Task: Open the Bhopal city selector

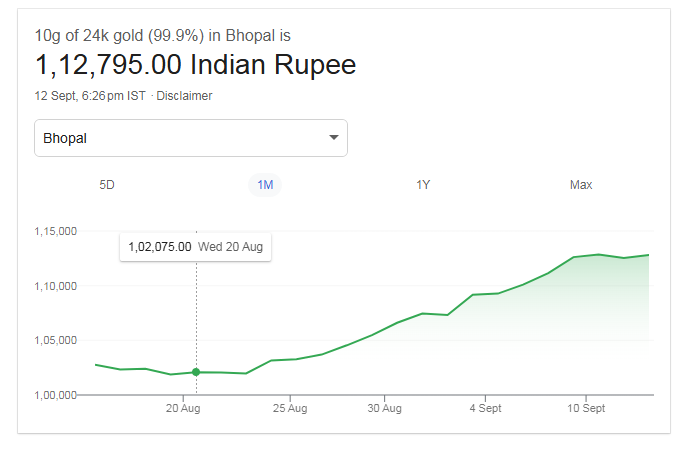Action: coord(190,138)
